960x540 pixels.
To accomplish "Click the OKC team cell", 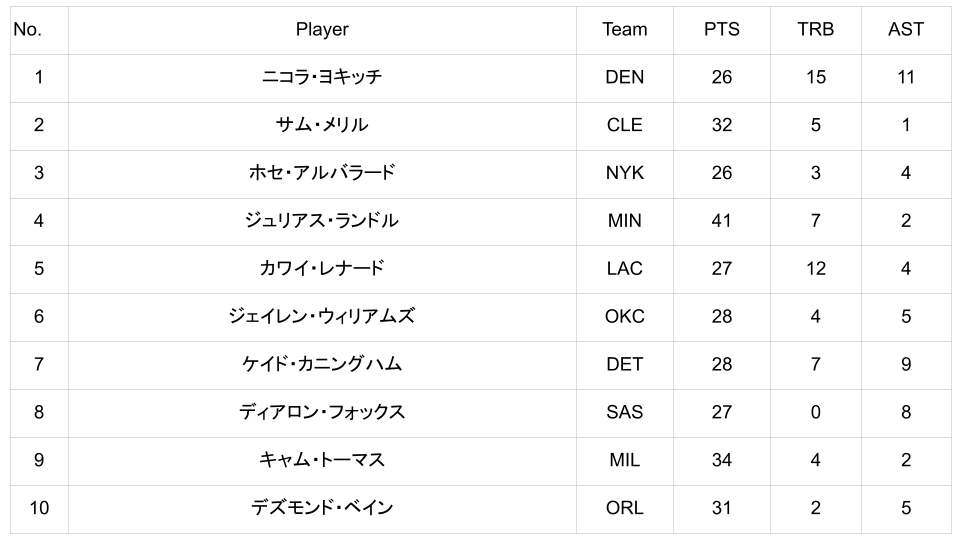I will [624, 317].
